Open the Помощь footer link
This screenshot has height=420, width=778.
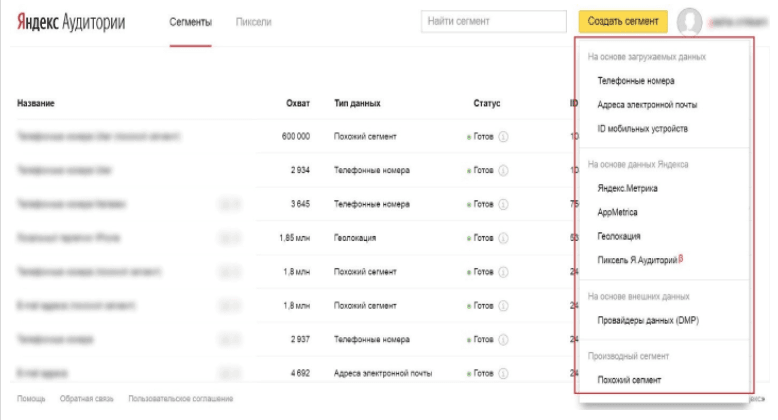tap(31, 399)
